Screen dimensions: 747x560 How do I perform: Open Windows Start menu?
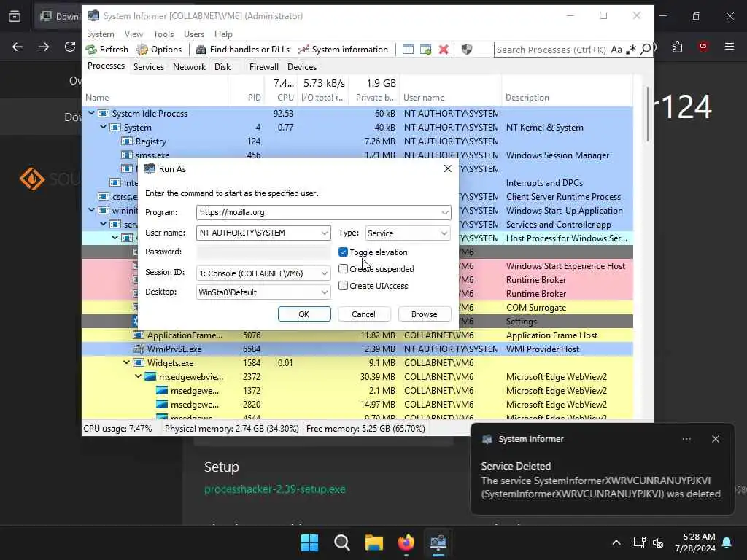309,542
